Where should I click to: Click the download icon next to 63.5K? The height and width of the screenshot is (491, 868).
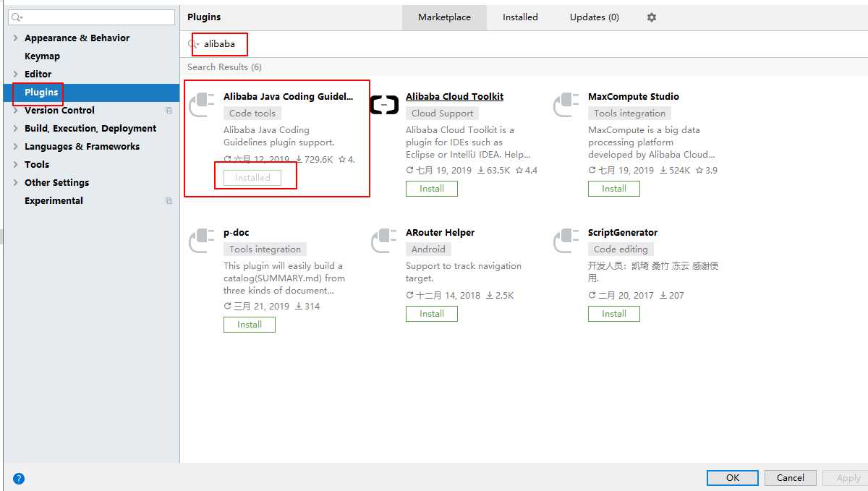click(482, 171)
